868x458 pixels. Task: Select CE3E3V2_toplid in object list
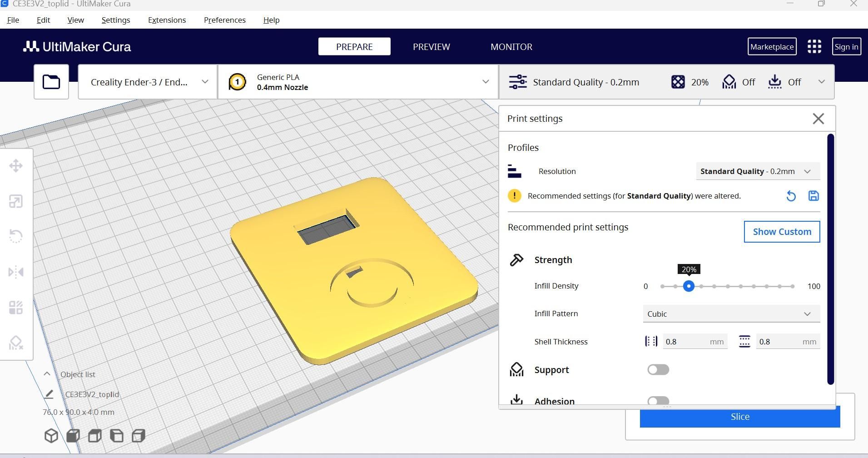(x=92, y=394)
